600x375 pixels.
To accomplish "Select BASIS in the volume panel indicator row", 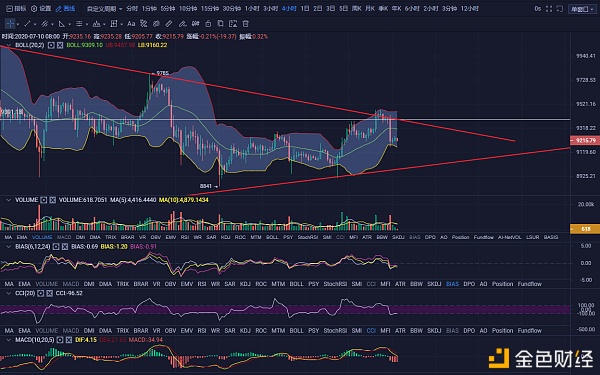I will [551, 237].
